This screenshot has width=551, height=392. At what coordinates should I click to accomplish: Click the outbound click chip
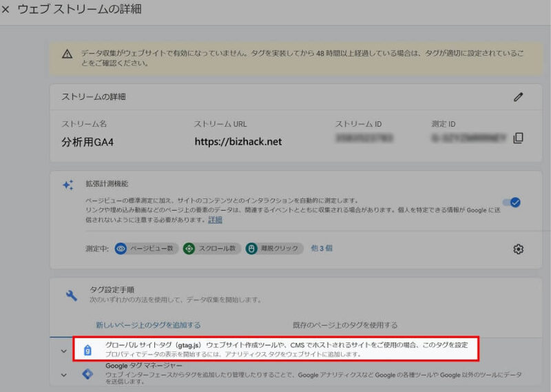[x=274, y=249]
